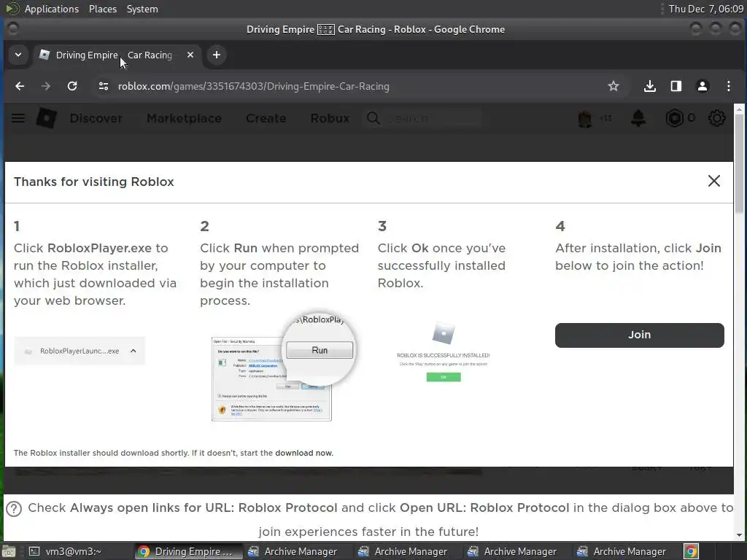
Task: Click the address bar URL
Action: click(x=253, y=86)
